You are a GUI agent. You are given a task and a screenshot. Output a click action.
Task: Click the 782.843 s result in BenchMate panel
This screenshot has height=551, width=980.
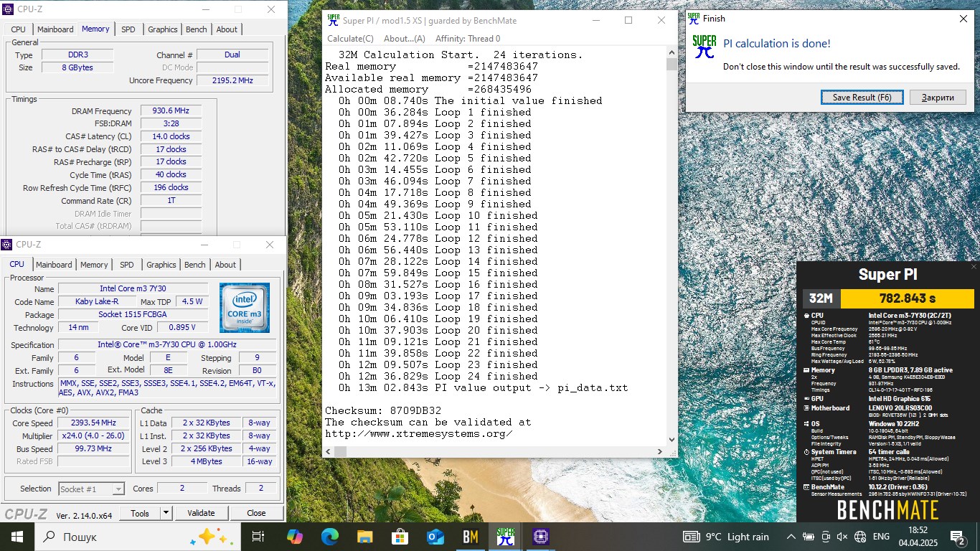(x=908, y=298)
